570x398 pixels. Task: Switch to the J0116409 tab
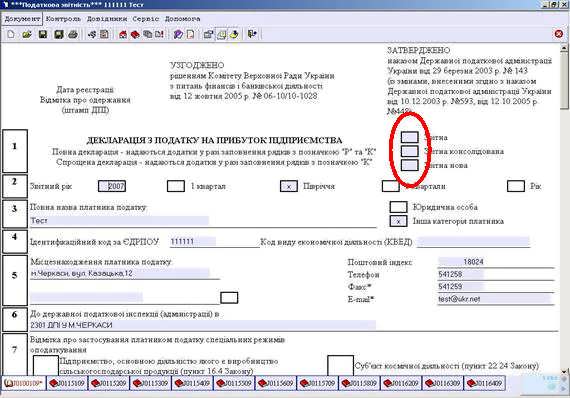[x=485, y=383]
